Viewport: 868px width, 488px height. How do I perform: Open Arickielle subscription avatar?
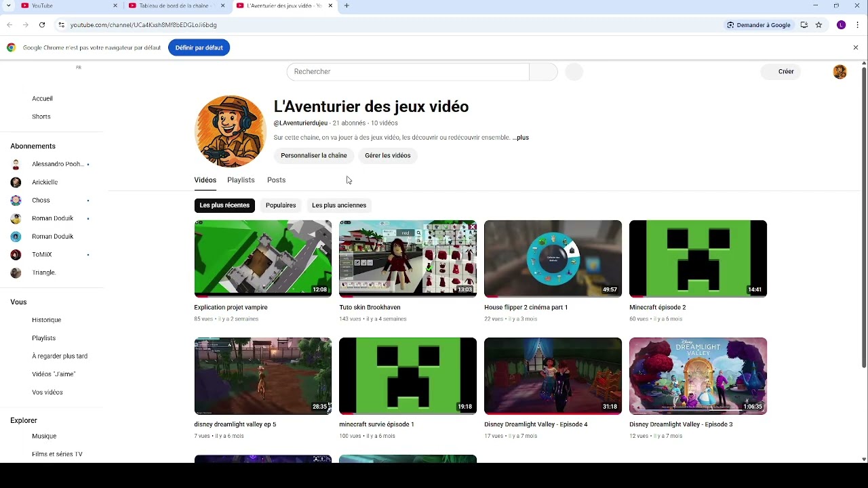(16, 182)
